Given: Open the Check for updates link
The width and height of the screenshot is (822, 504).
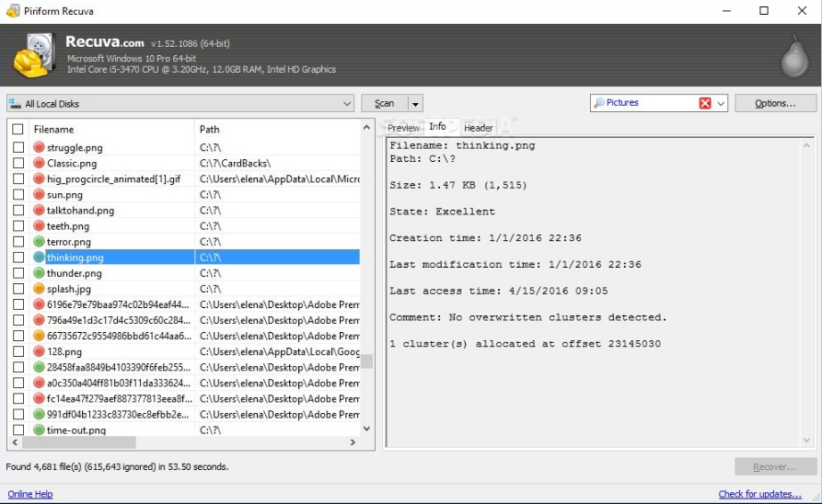Looking at the screenshot, I should [759, 494].
